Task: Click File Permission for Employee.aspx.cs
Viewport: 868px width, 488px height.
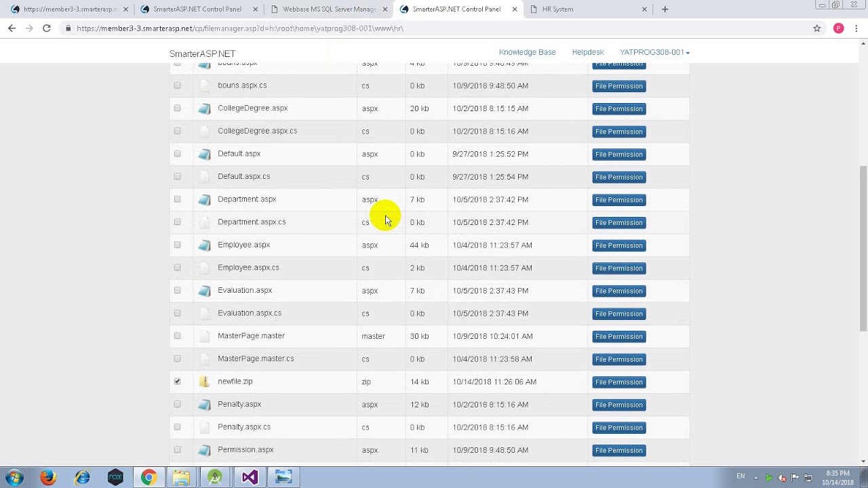Action: [x=618, y=268]
